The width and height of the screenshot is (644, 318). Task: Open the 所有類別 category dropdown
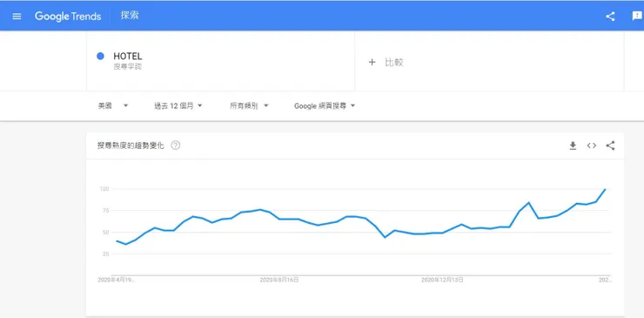click(x=249, y=105)
